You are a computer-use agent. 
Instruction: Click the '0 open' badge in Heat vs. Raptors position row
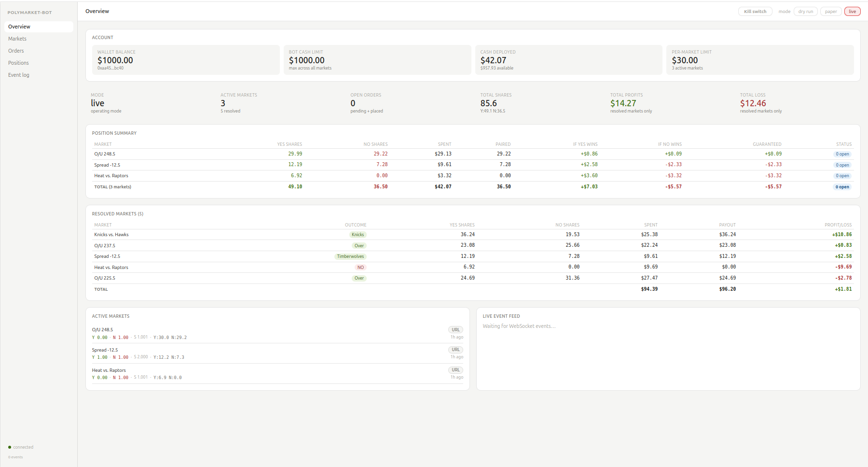(842, 176)
